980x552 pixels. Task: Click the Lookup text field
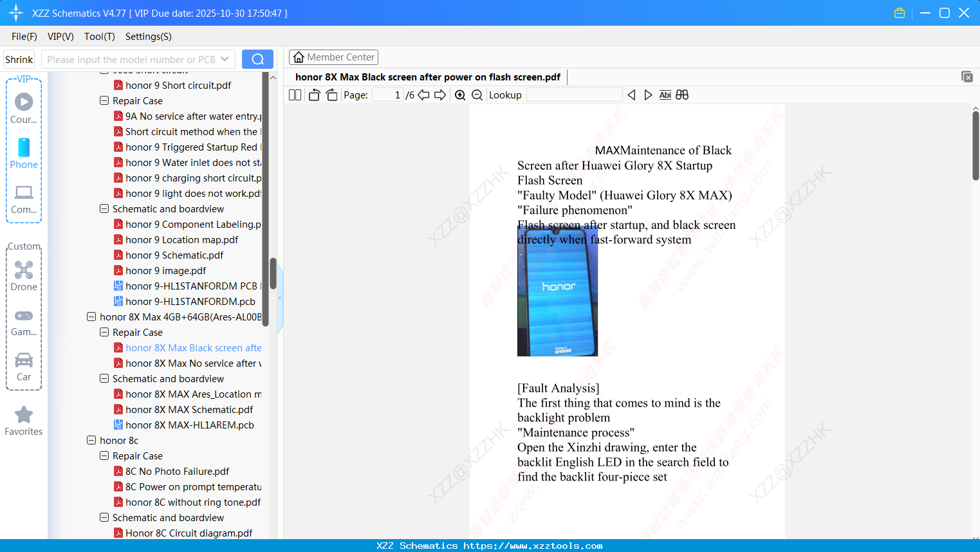click(574, 95)
